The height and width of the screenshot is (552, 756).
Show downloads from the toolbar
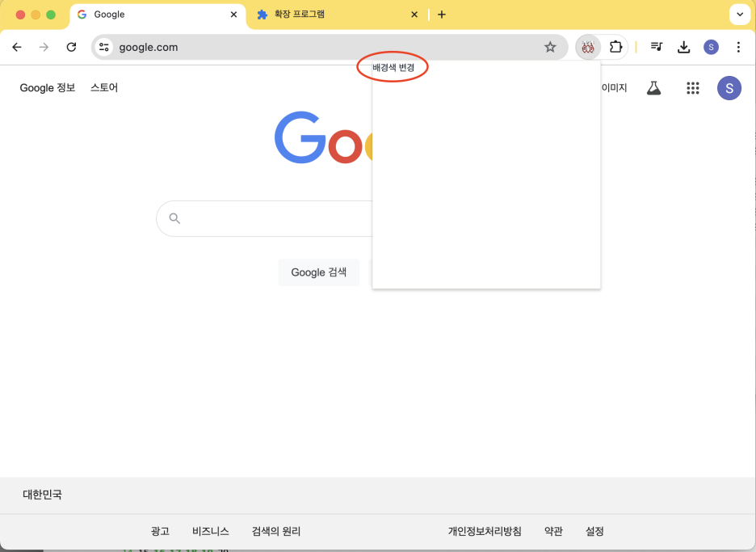(683, 47)
